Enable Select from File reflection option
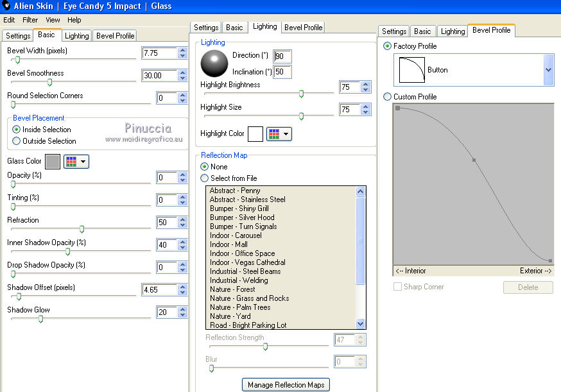This screenshot has width=561, height=392. coord(205,178)
